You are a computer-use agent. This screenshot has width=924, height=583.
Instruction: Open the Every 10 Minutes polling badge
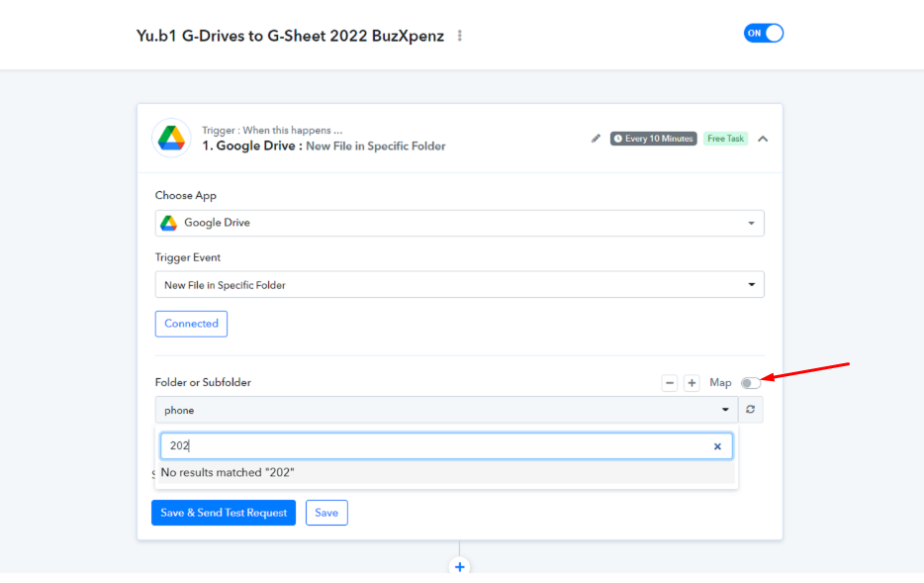(654, 139)
